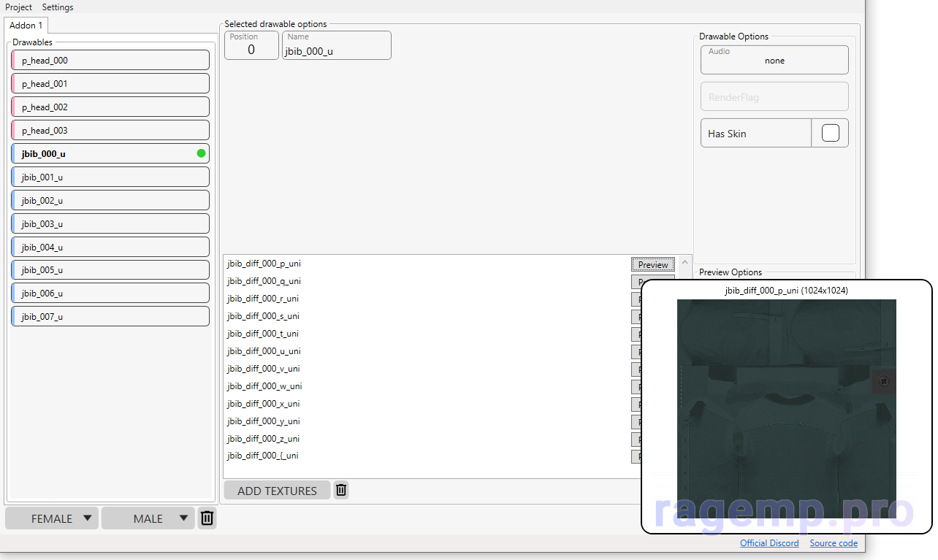Open the Project menu
This screenshot has height=560, width=938.
pyautogui.click(x=19, y=7)
